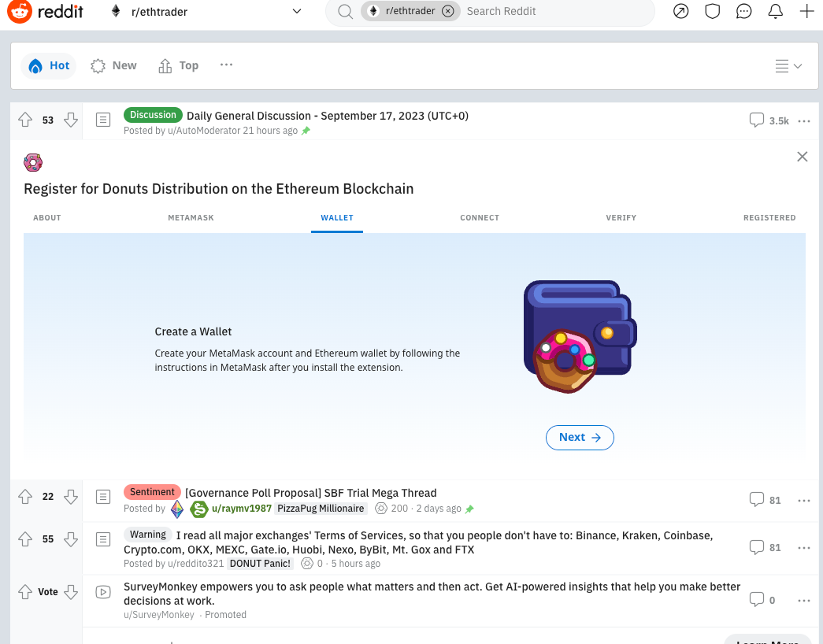Visit u/raymv1987 profile

[x=242, y=509]
